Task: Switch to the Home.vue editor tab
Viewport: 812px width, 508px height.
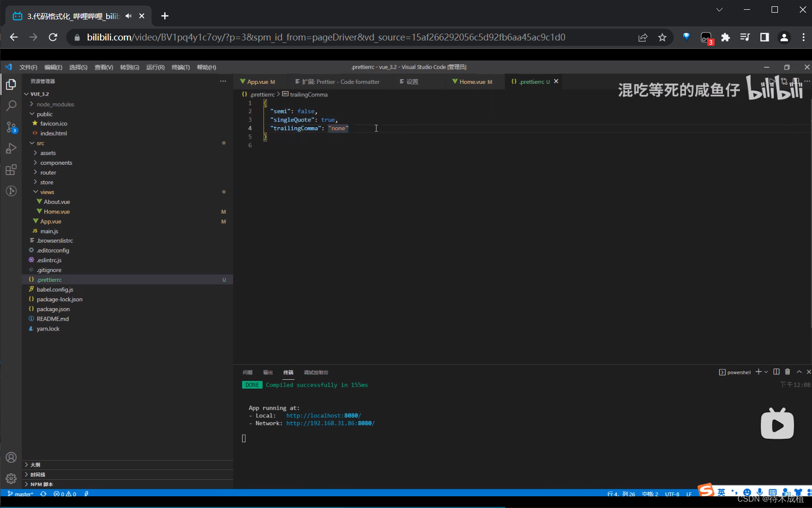Action: coord(472,81)
